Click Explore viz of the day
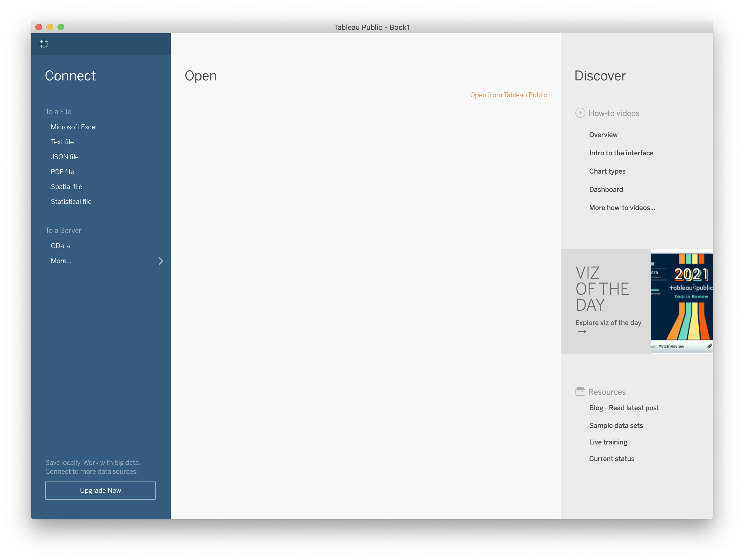The height and width of the screenshot is (560, 744). point(608,323)
